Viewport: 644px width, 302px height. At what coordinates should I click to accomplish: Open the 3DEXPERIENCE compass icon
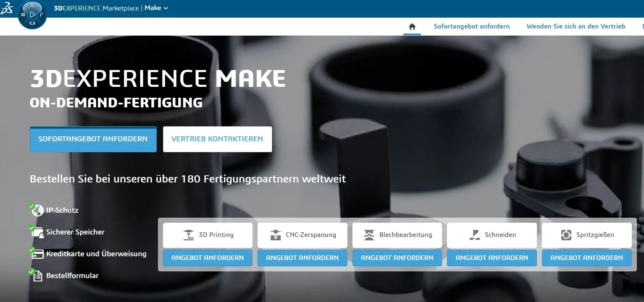pos(32,15)
